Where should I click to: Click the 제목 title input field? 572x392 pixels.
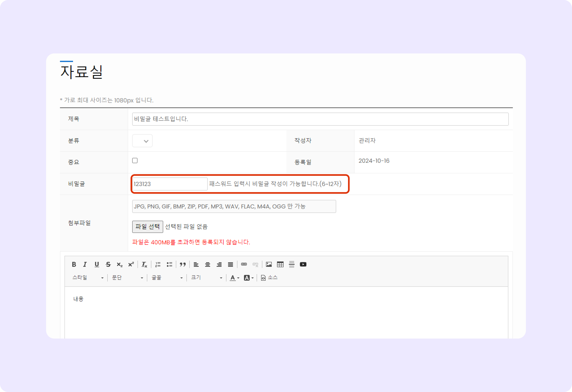(x=320, y=119)
